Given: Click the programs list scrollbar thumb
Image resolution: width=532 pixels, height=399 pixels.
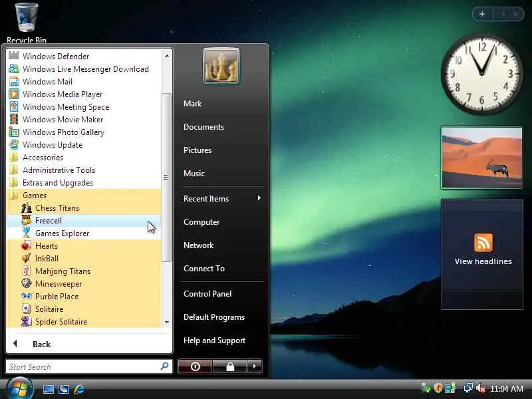Looking at the screenshot, I should coord(166,177).
